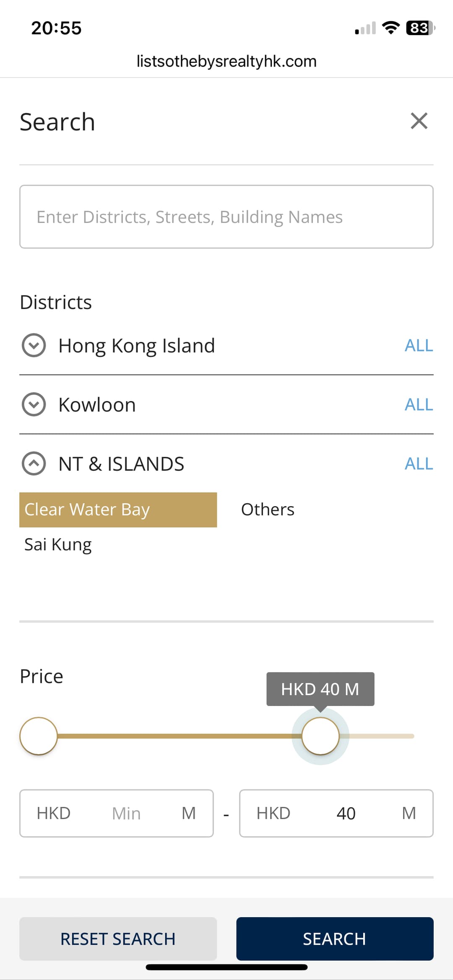The width and height of the screenshot is (453, 980).
Task: Toggle the Others district option
Action: click(x=268, y=510)
